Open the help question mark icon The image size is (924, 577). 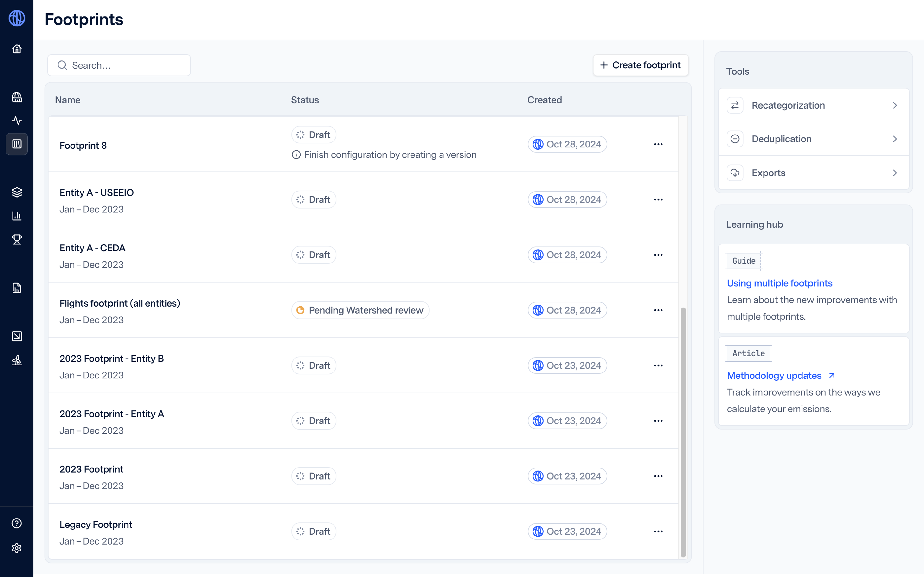point(17,523)
